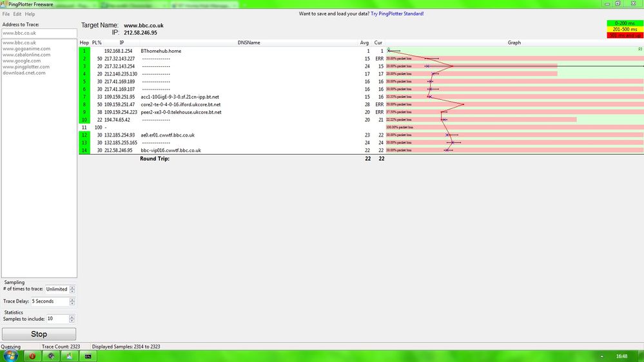Click the Stop button
This screenshot has height=362, width=644.
[x=39, y=334]
